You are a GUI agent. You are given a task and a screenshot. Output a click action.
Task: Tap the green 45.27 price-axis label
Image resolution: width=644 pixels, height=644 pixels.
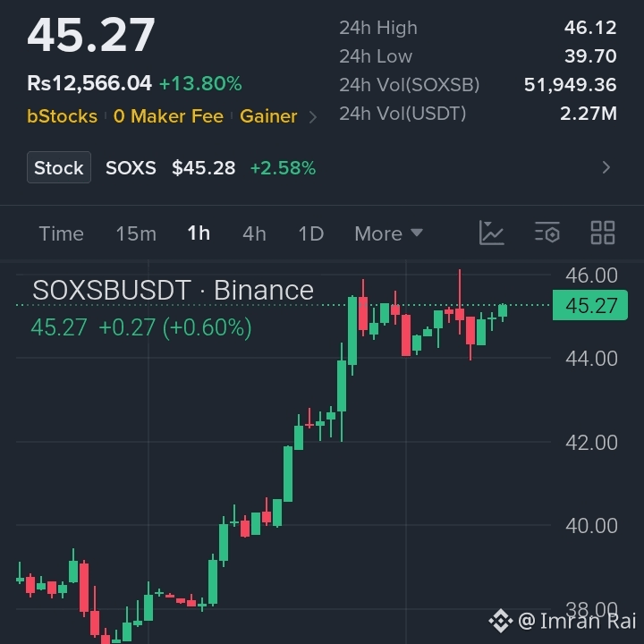[x=590, y=305]
